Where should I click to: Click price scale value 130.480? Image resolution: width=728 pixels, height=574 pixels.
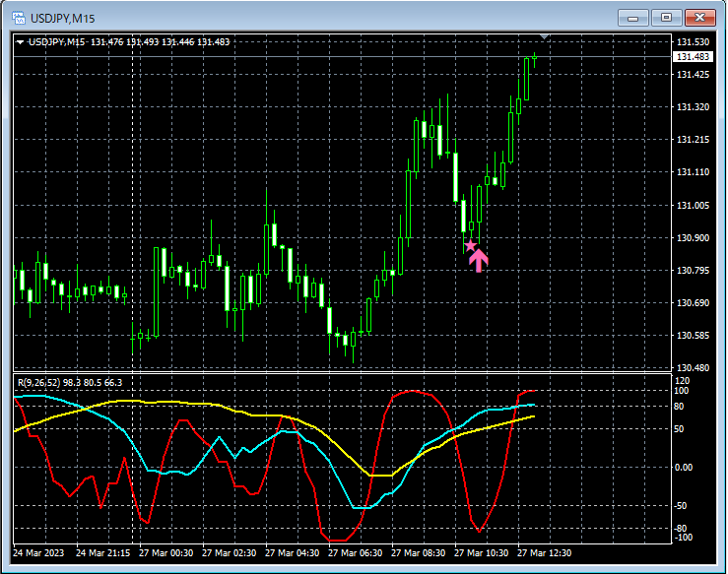click(x=694, y=368)
